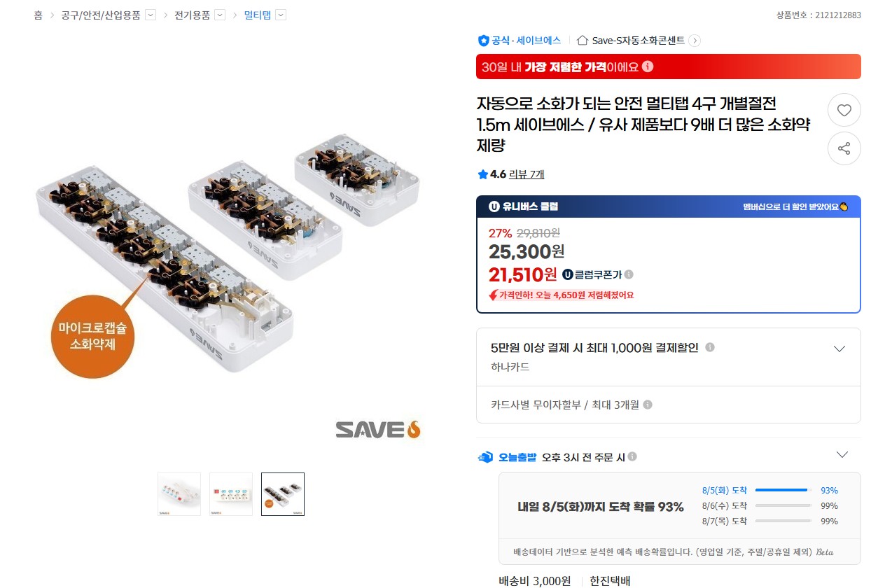
Task: Click info icon next to 결제할인 text
Action: click(x=710, y=347)
